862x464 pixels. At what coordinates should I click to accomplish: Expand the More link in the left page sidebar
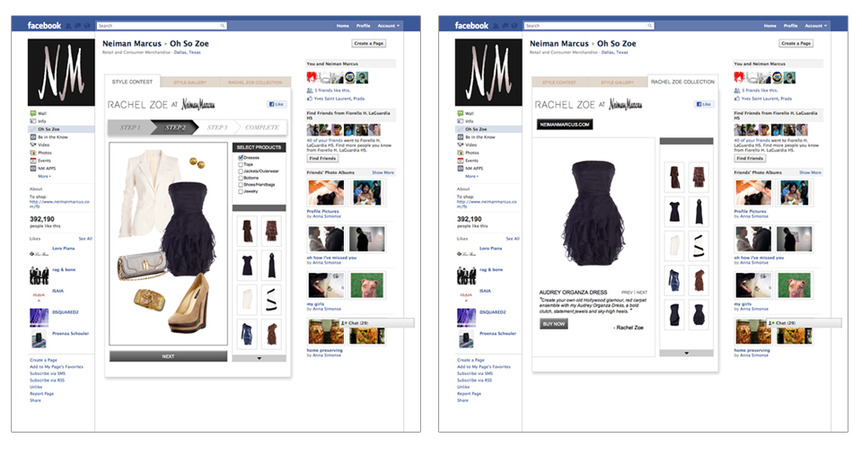pos(45,176)
